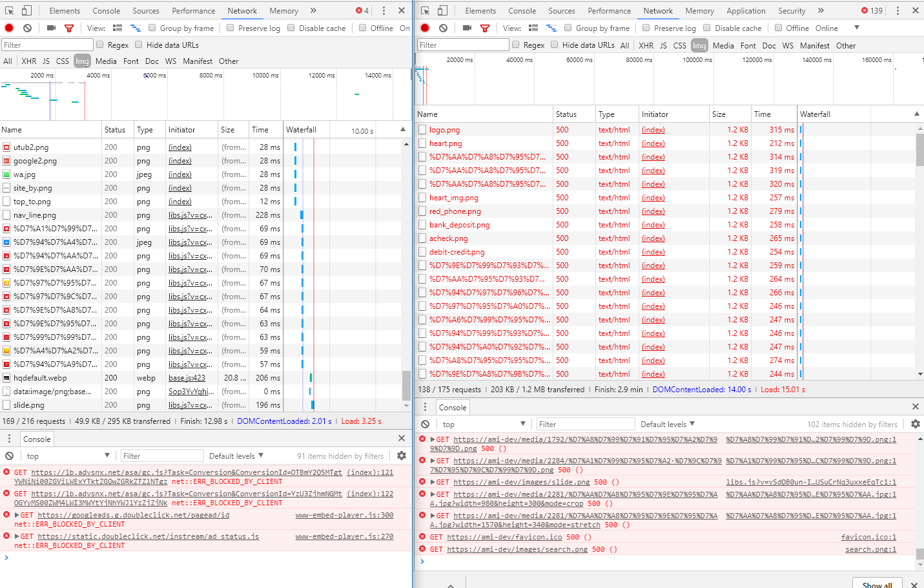Click the Filter input field in right network panel
The height and width of the screenshot is (588, 924).
pyautogui.click(x=462, y=45)
